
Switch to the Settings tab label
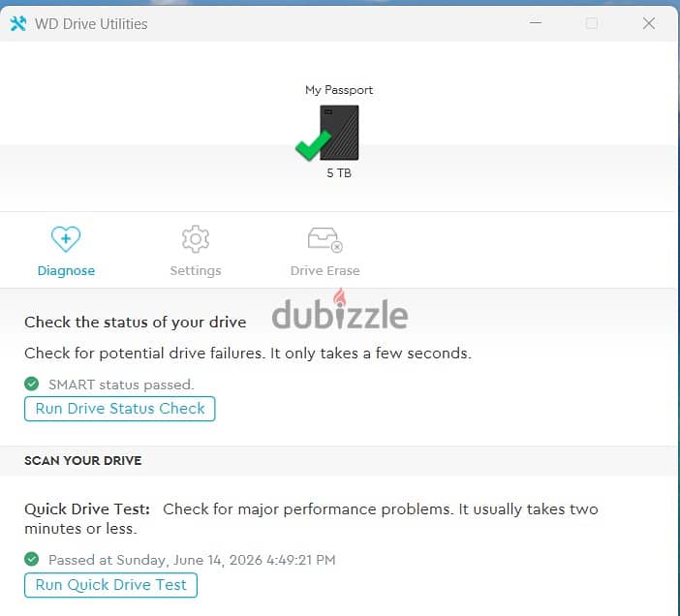pyautogui.click(x=196, y=270)
